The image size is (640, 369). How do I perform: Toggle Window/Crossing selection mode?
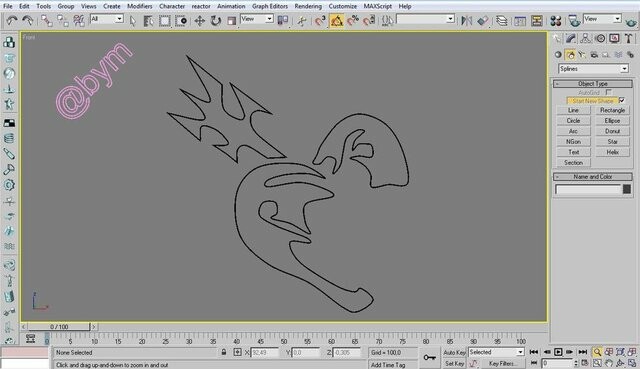click(x=181, y=20)
